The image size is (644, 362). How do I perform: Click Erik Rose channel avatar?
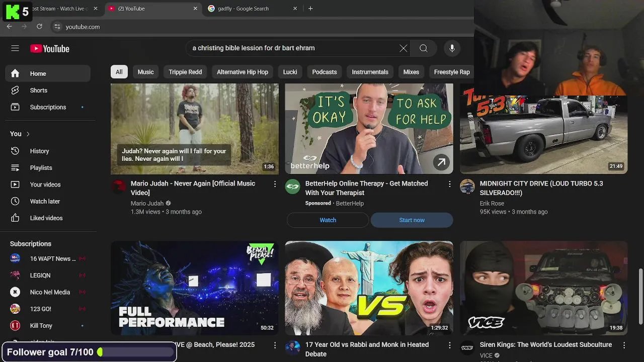pos(467,187)
